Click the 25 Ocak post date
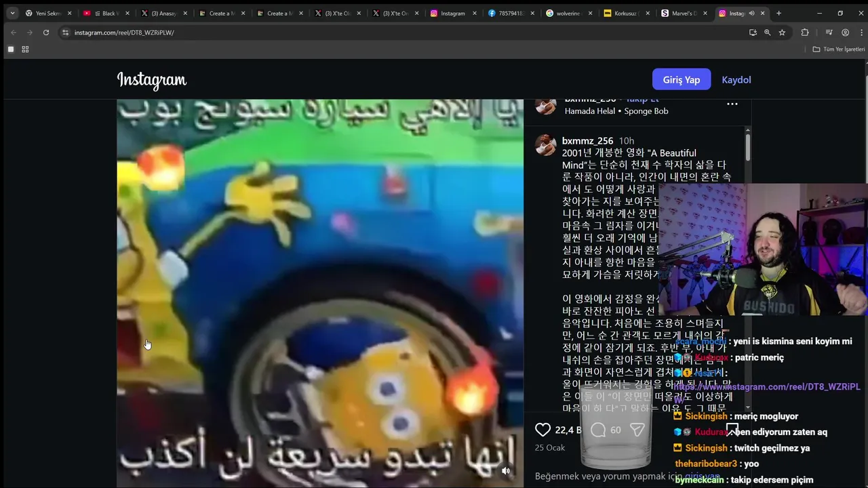Viewport: 868px width, 488px height. click(x=550, y=448)
